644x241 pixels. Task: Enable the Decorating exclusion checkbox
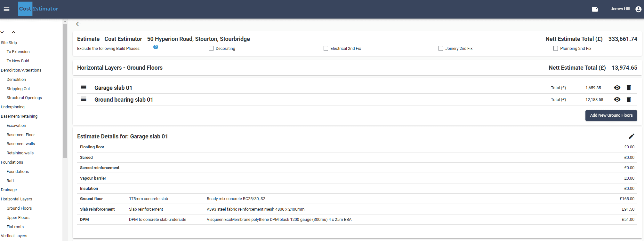tap(211, 49)
